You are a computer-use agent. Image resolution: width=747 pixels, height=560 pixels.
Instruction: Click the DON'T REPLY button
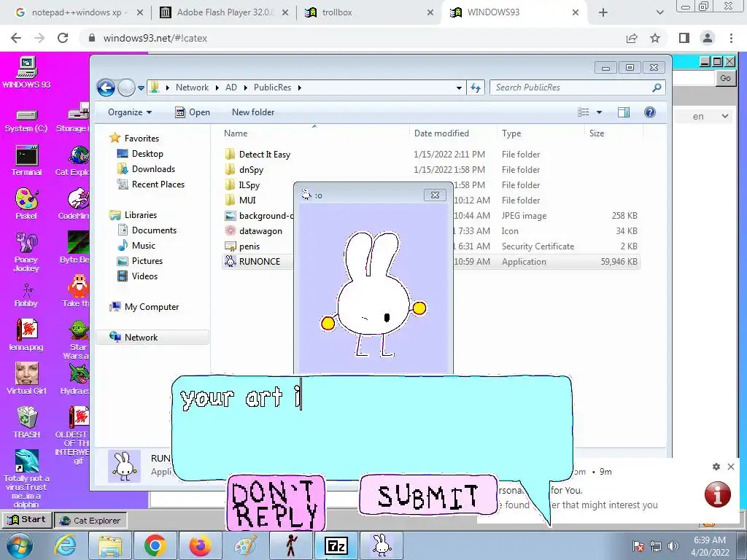pyautogui.click(x=276, y=504)
